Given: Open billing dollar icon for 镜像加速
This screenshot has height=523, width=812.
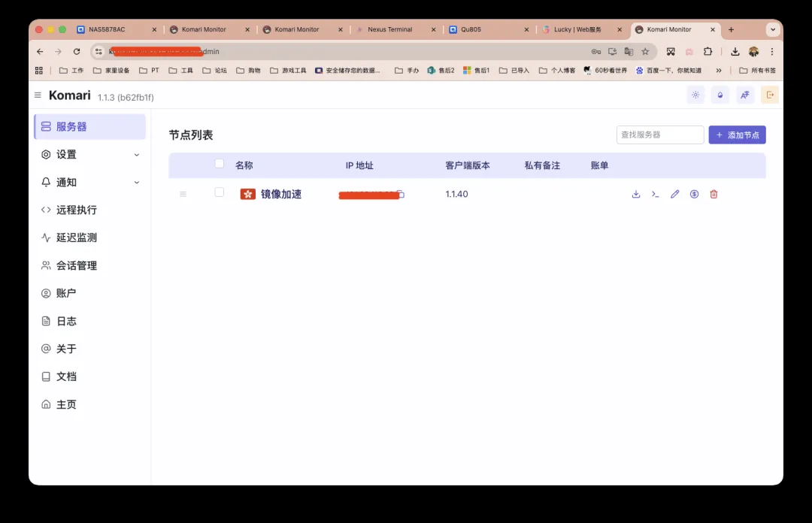Looking at the screenshot, I should (694, 194).
